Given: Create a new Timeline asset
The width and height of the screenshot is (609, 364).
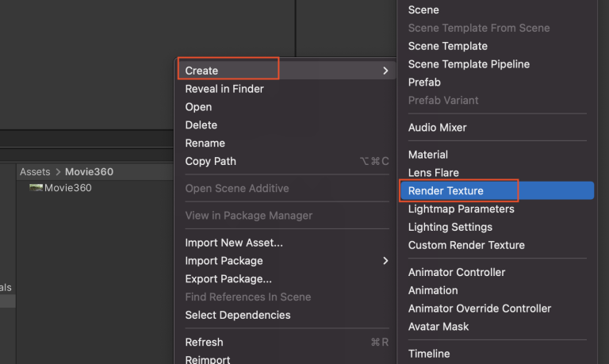Looking at the screenshot, I should pos(429,354).
